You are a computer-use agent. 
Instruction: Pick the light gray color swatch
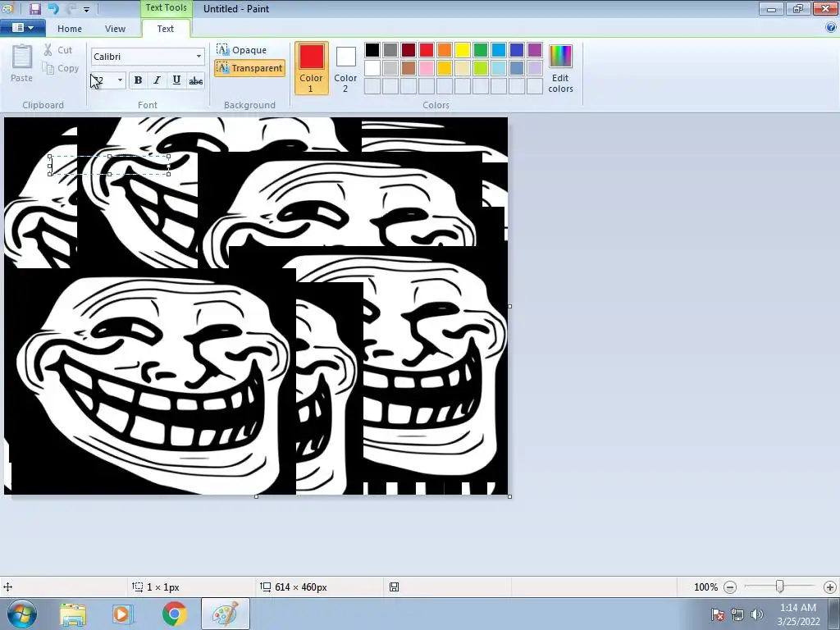point(390,68)
